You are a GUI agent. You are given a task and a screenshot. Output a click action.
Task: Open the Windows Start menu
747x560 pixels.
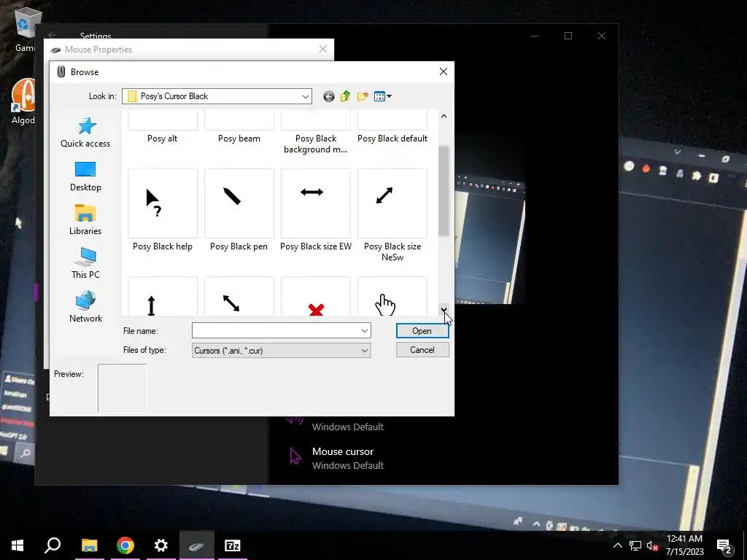(x=18, y=545)
